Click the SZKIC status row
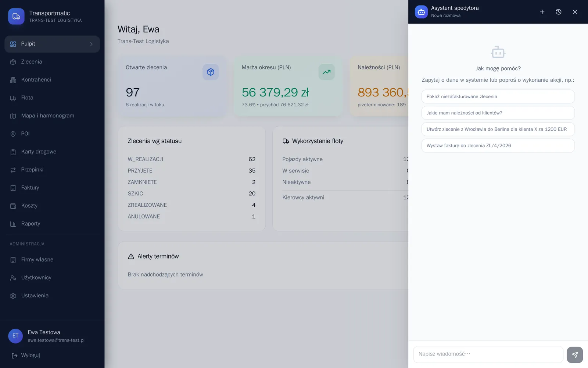This screenshot has width=588, height=368. click(191, 194)
